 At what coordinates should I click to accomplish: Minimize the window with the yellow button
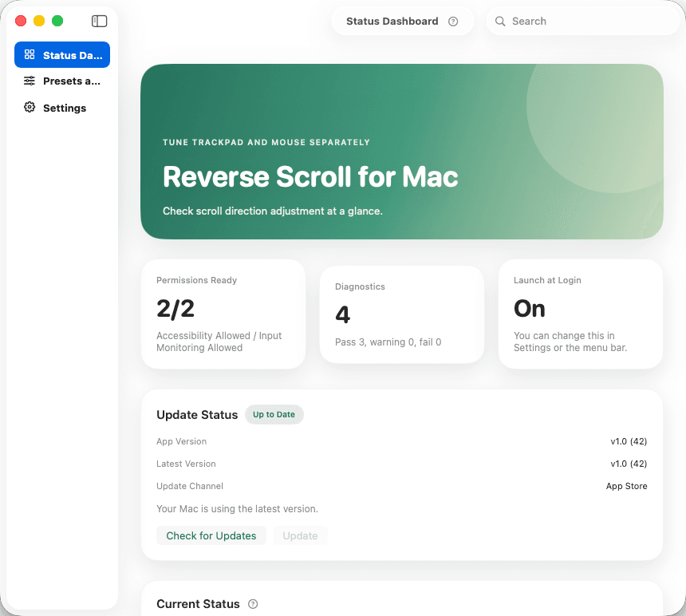[x=39, y=21]
